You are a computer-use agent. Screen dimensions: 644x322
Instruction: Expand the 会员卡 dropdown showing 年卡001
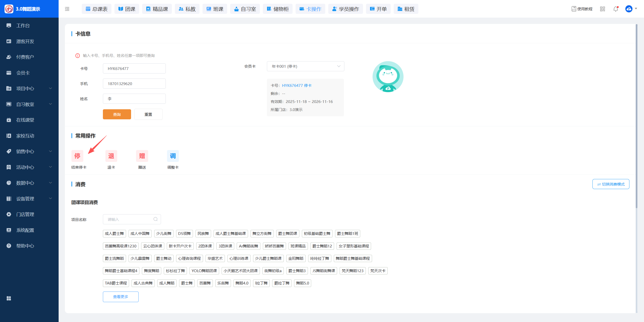[305, 66]
